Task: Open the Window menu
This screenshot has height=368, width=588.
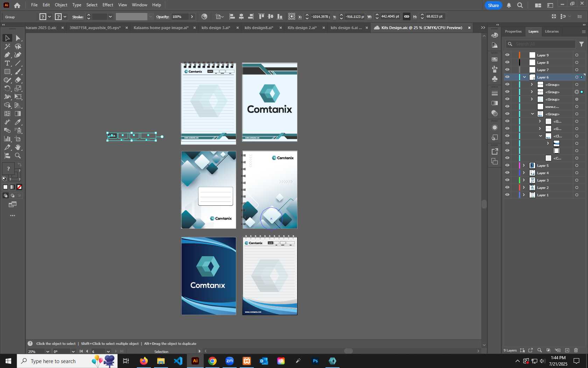Action: tap(140, 5)
